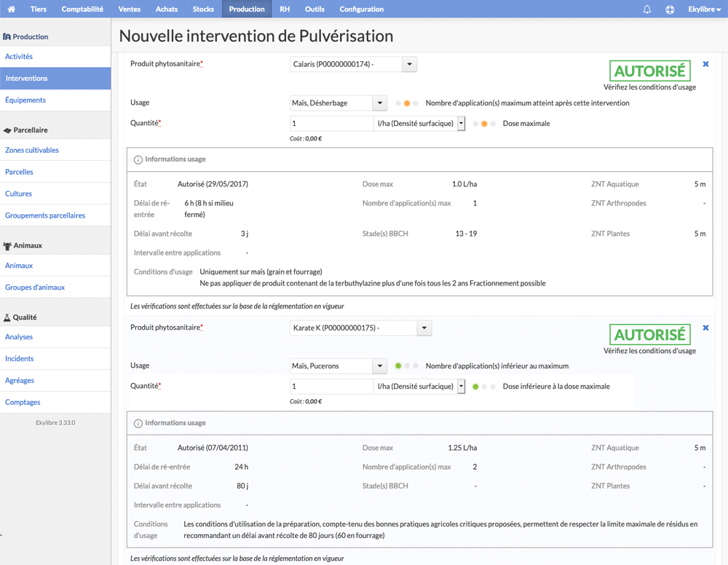The width and height of the screenshot is (728, 565).
Task: Open Équipements link
Action: click(25, 100)
